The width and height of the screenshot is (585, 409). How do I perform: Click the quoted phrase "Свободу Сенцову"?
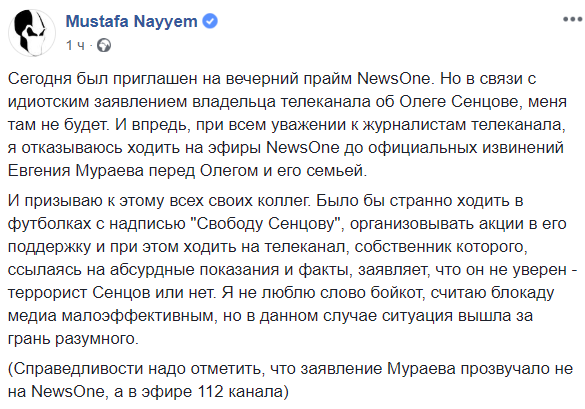[267, 224]
